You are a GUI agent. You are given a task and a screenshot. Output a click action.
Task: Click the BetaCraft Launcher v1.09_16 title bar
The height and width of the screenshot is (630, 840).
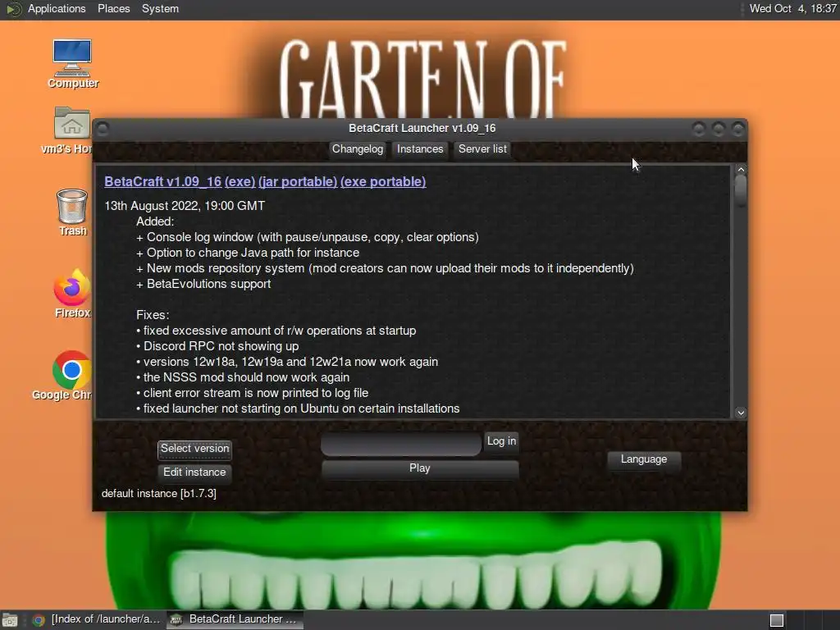pos(422,129)
